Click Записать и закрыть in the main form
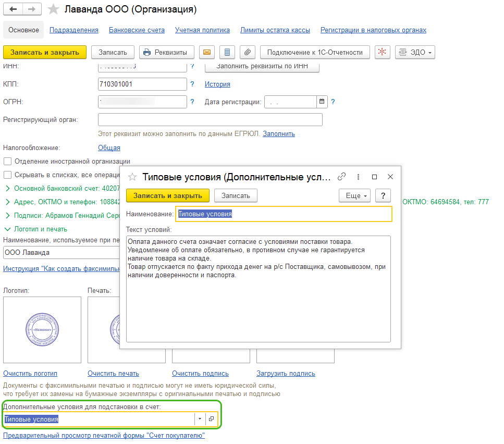This screenshot has width=504, height=444. click(x=45, y=52)
